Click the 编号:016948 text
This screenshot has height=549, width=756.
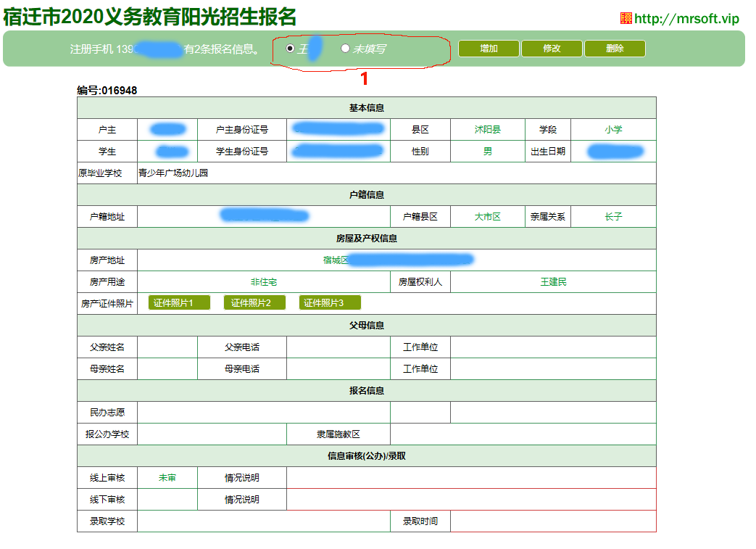tap(107, 91)
